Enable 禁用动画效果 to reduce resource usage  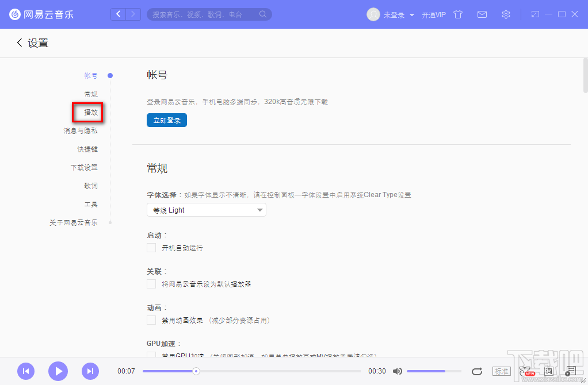pyautogui.click(x=151, y=320)
